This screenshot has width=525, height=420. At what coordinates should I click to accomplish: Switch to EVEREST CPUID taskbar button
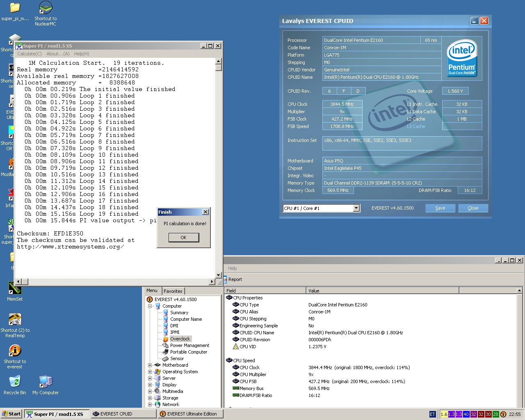[x=124, y=414]
